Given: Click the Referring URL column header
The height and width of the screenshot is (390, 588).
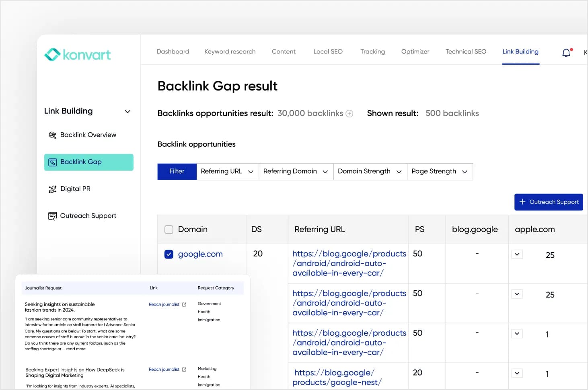Looking at the screenshot, I should (x=320, y=230).
